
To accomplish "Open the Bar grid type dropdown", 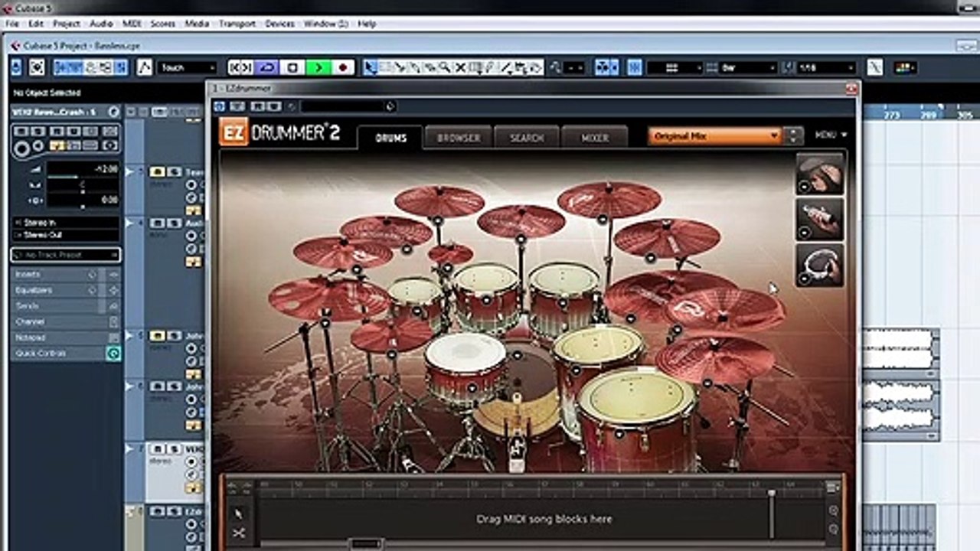I will point(748,67).
